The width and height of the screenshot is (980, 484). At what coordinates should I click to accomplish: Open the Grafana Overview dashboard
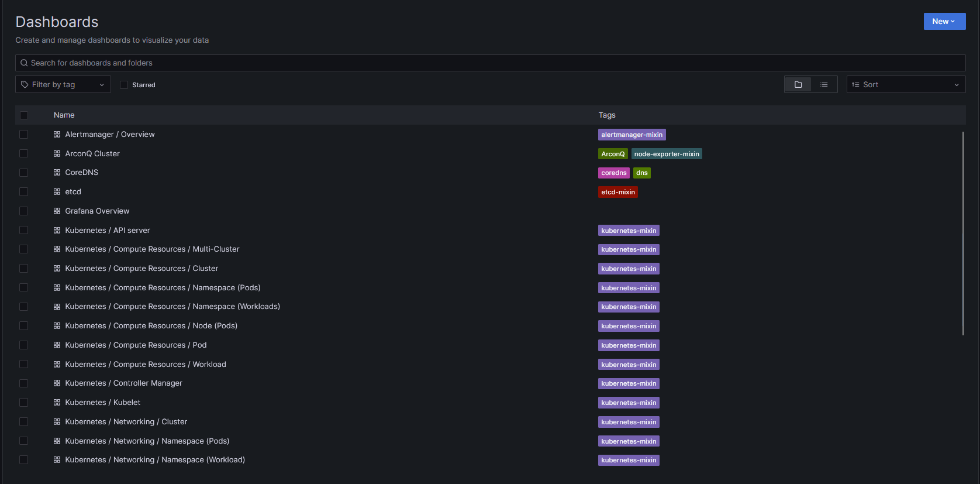97,211
